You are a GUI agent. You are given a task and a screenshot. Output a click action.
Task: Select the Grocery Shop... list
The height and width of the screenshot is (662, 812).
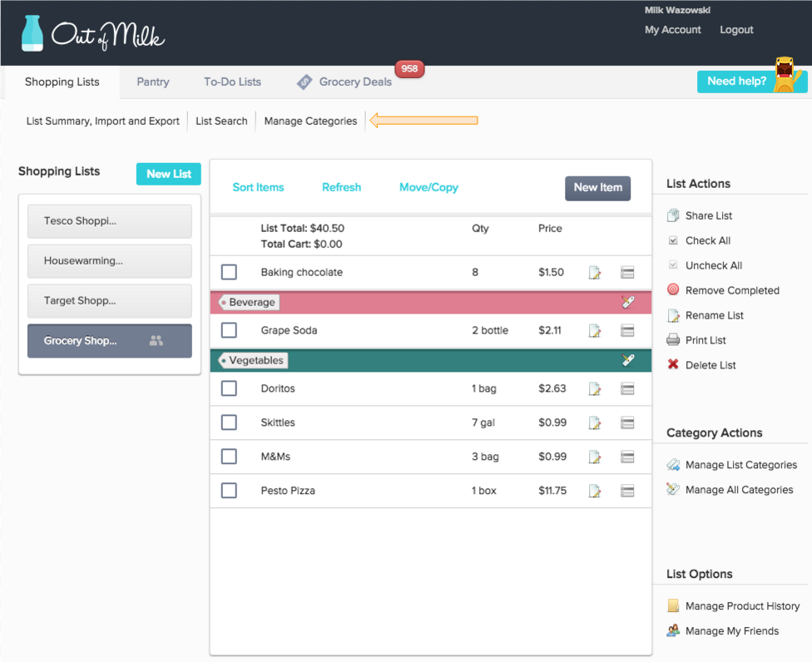click(x=110, y=341)
